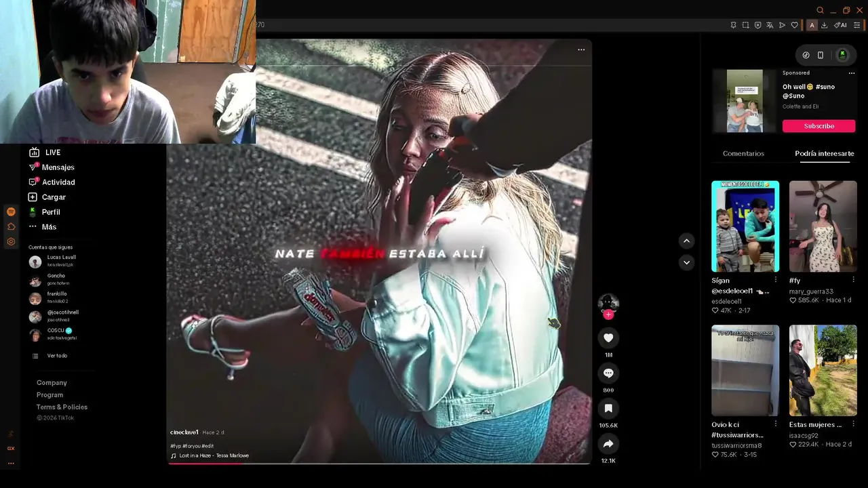Image resolution: width=868 pixels, height=488 pixels.
Task: Open the mary_guerra33 #fy video thumbnail
Action: pyautogui.click(x=823, y=226)
